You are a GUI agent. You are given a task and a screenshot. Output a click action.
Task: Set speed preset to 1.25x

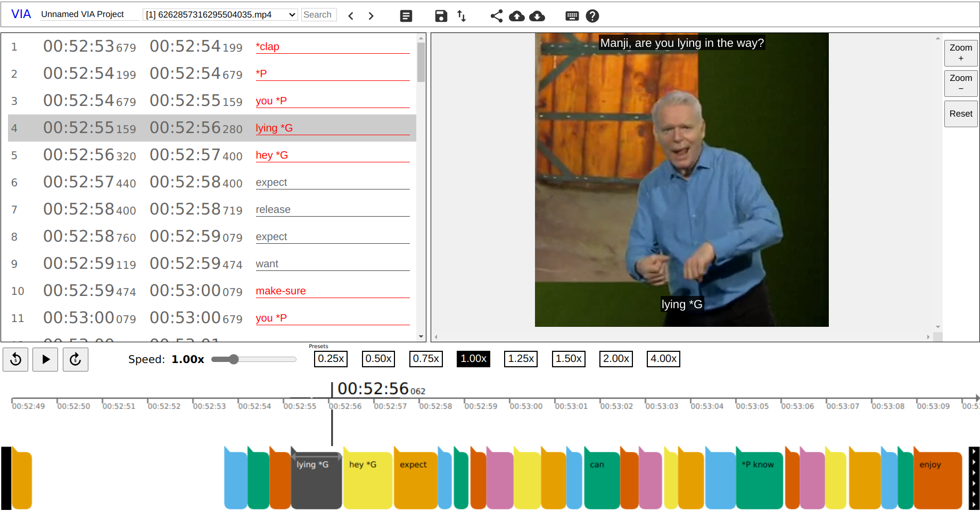point(521,359)
